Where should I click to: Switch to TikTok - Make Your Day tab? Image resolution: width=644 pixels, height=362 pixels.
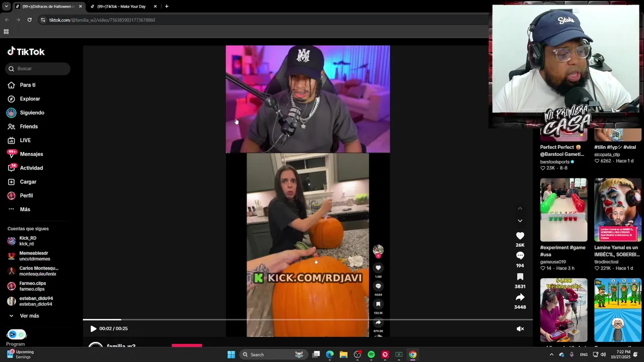(121, 7)
